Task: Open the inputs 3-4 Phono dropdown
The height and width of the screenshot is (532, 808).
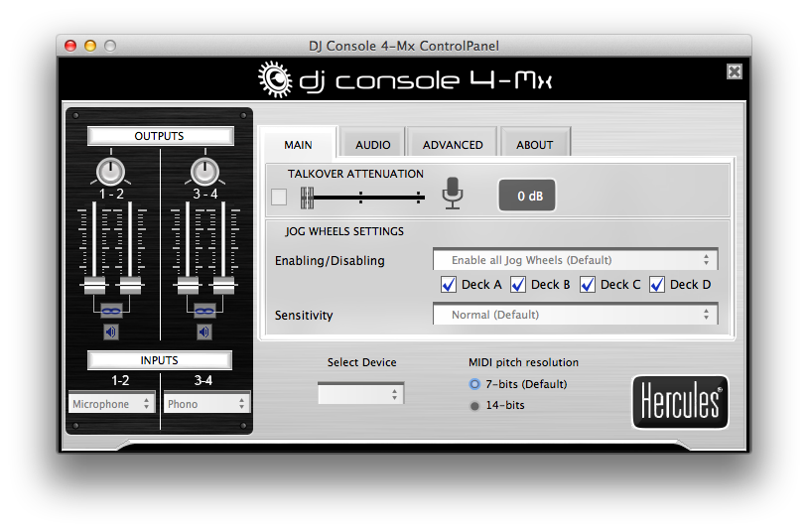Action: pyautogui.click(x=207, y=404)
